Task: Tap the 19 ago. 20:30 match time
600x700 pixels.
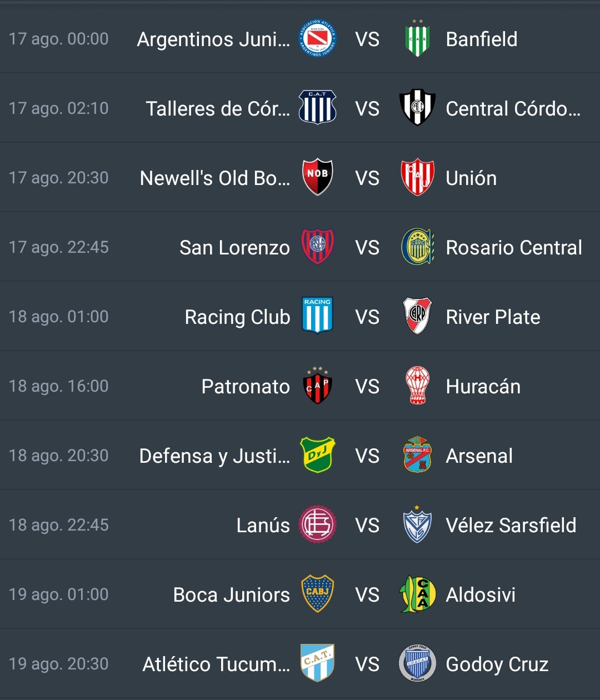Action: point(59,663)
